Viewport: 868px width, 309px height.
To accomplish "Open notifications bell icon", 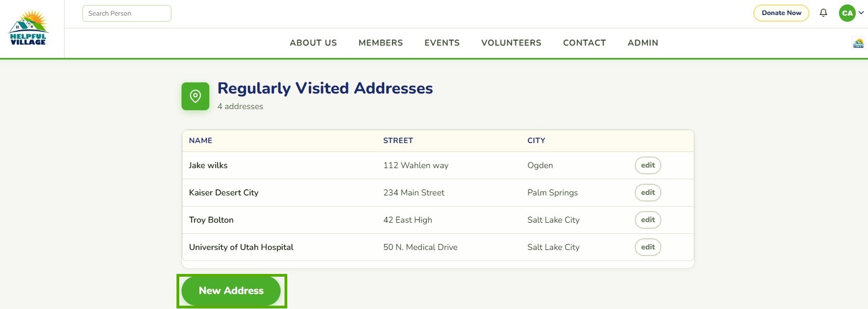I will click(x=823, y=13).
